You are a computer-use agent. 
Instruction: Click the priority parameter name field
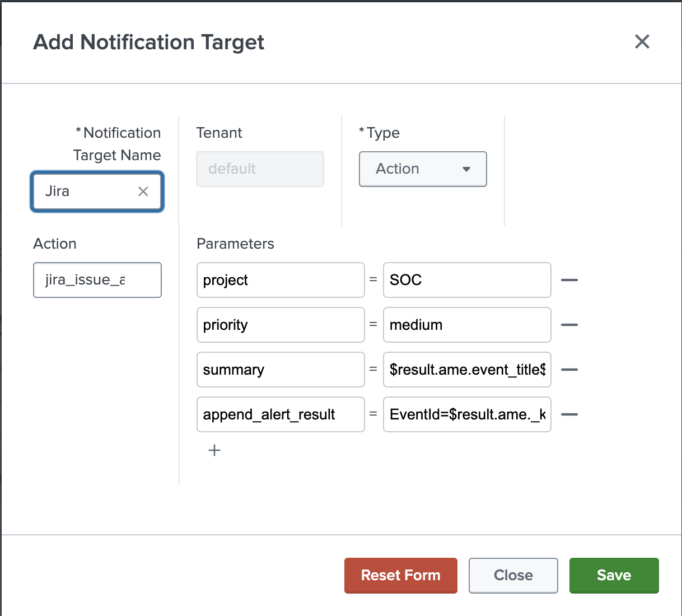point(280,325)
